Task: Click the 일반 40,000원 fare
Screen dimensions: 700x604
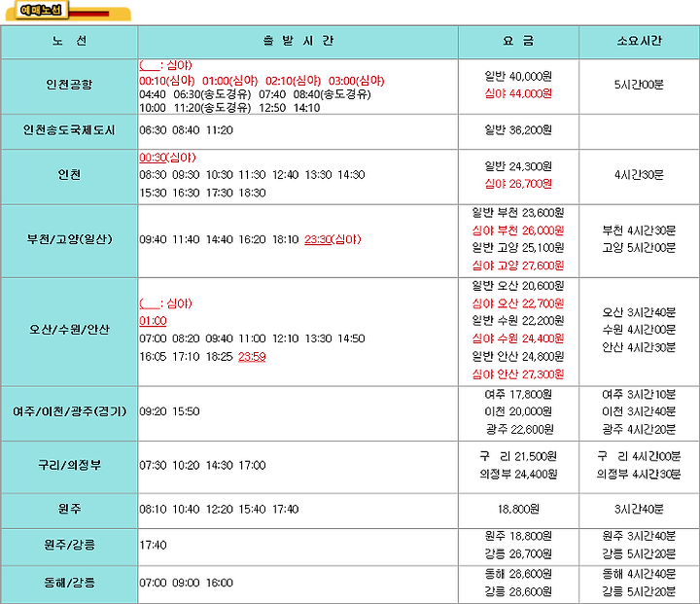Action: coord(518,77)
